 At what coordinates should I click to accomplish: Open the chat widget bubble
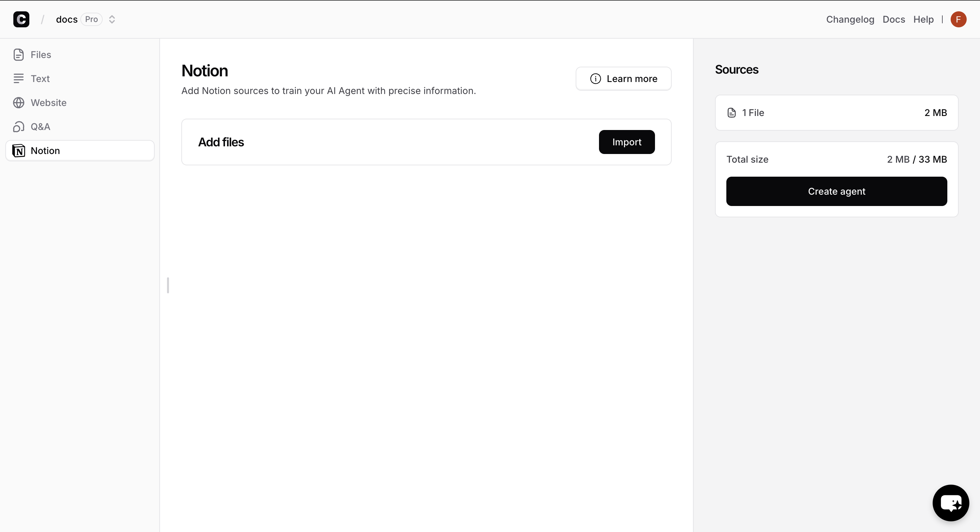951,503
